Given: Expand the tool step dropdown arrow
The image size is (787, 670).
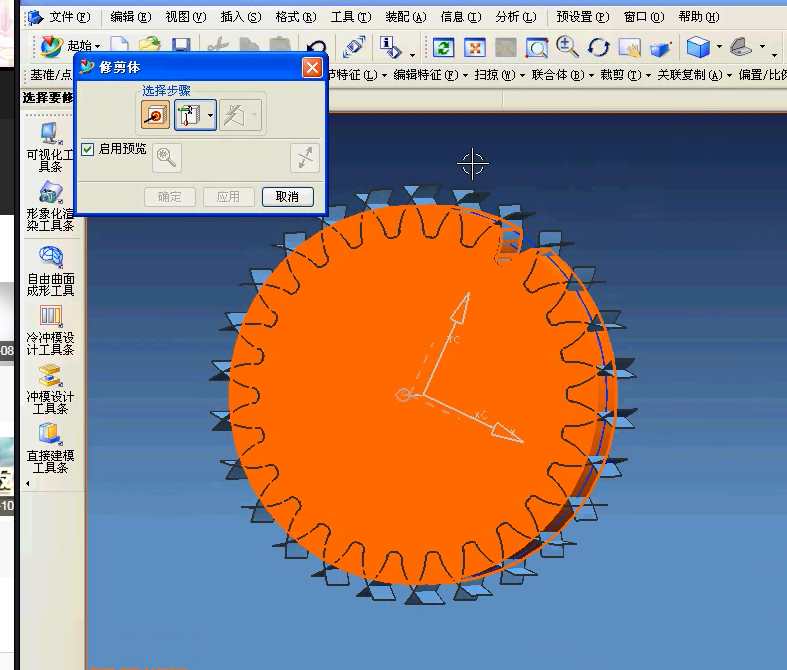Looking at the screenshot, I should point(211,115).
